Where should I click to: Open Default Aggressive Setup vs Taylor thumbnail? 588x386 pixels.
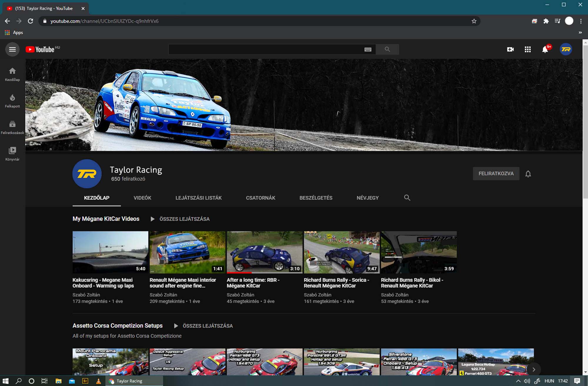(x=187, y=362)
